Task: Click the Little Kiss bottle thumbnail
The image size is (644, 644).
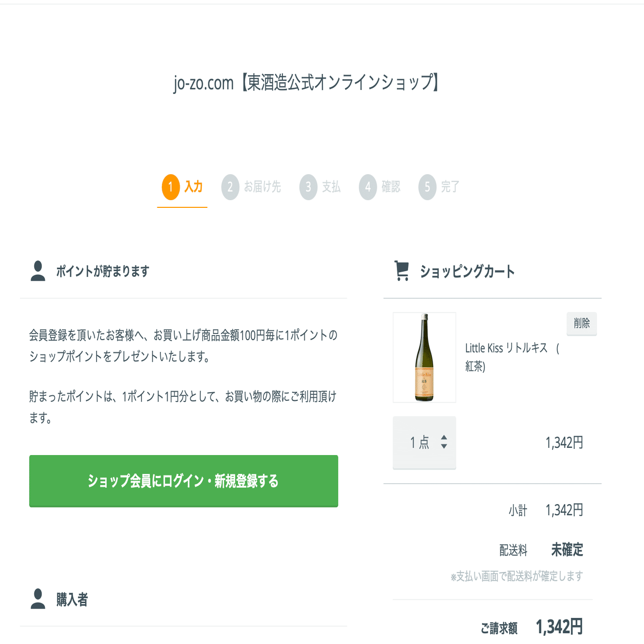Action: (x=424, y=357)
